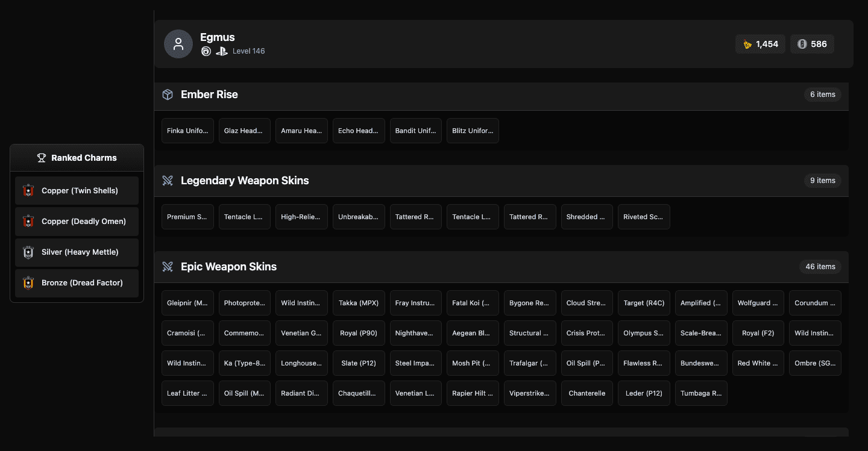Click the 1,454 renown currency badge
This screenshot has width=868, height=451.
pos(760,44)
